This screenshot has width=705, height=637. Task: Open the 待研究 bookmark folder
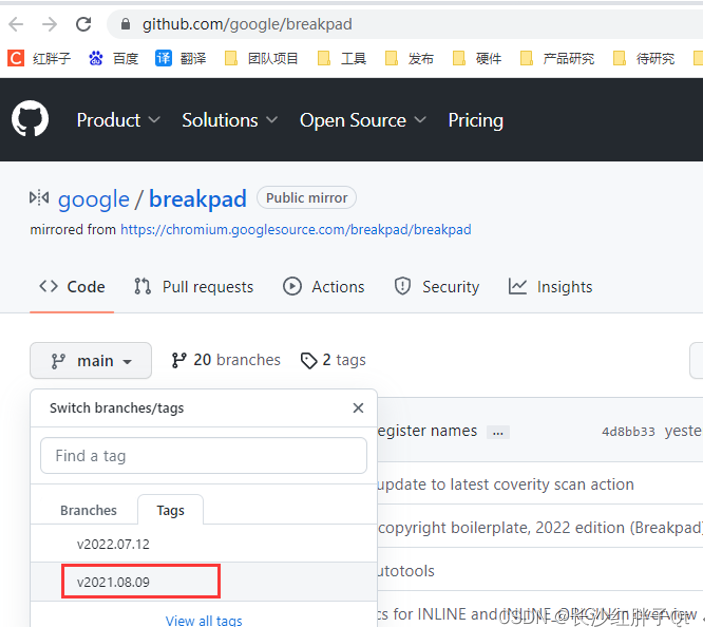click(x=644, y=58)
